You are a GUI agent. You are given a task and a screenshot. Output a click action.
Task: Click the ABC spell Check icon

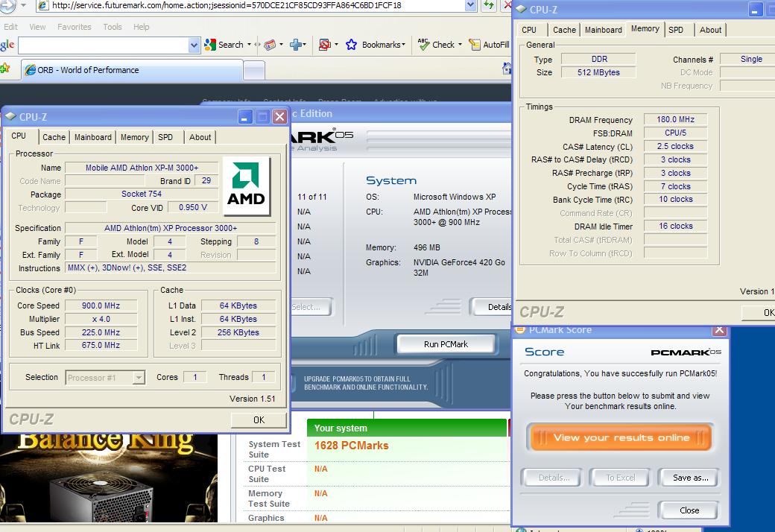(423, 45)
